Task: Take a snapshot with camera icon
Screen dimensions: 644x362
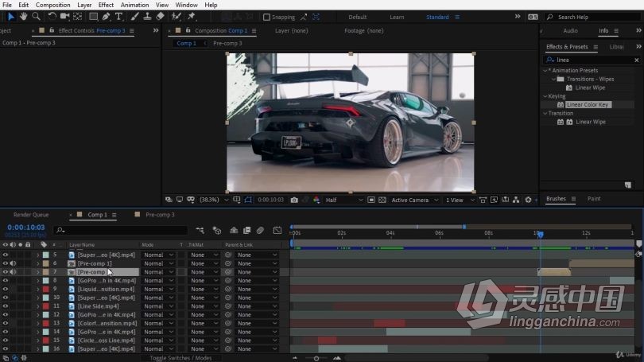Action: (294, 200)
